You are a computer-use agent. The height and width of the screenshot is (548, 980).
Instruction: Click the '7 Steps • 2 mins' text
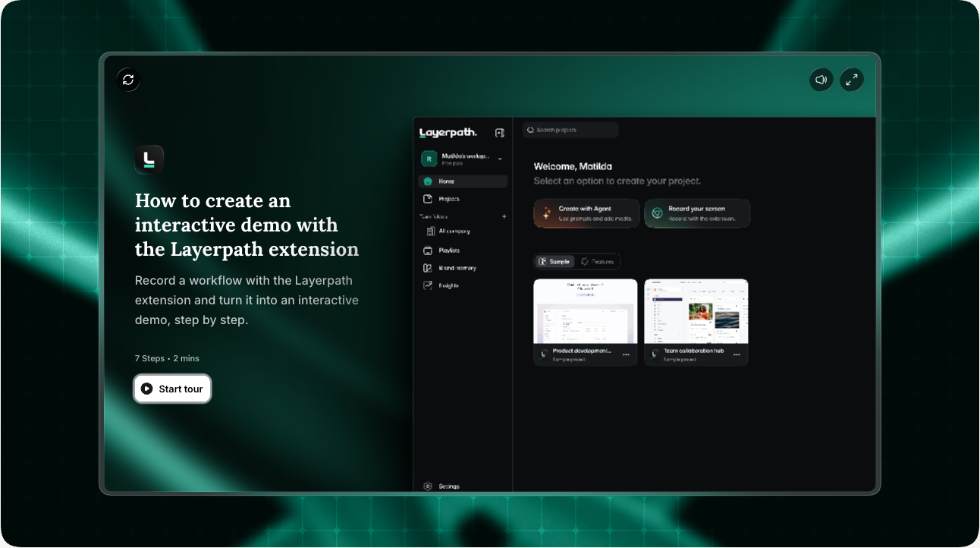tap(167, 358)
